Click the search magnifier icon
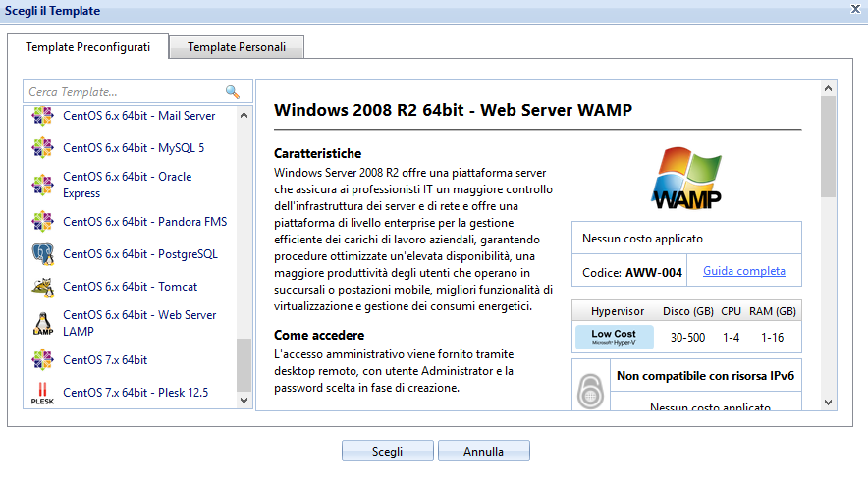 point(233,92)
